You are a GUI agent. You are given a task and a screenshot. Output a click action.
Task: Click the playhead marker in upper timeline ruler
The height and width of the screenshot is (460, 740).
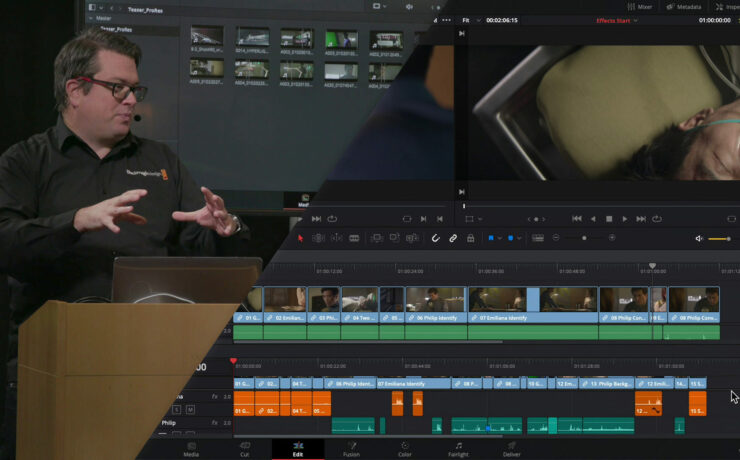(652, 266)
